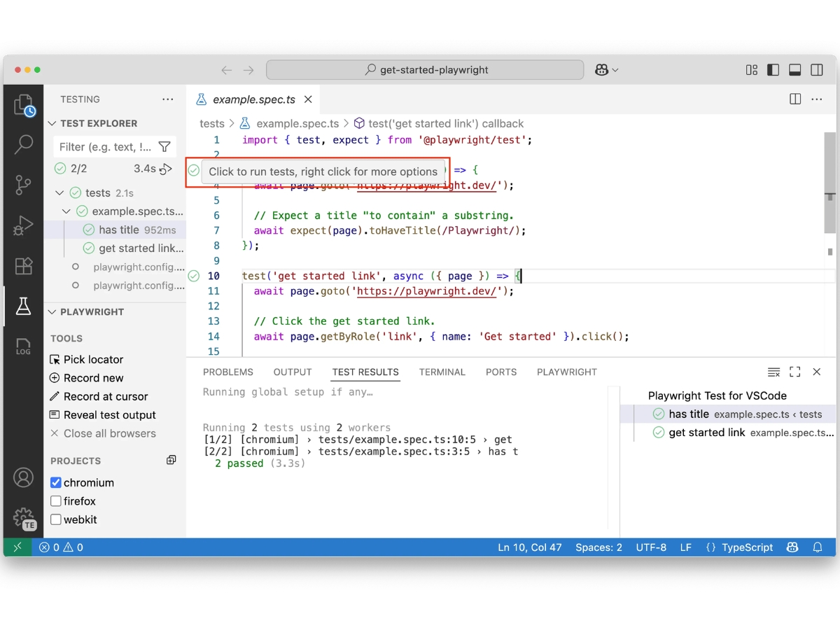This screenshot has height=630, width=840.
Task: Click Pick locator tool
Action: (87, 359)
